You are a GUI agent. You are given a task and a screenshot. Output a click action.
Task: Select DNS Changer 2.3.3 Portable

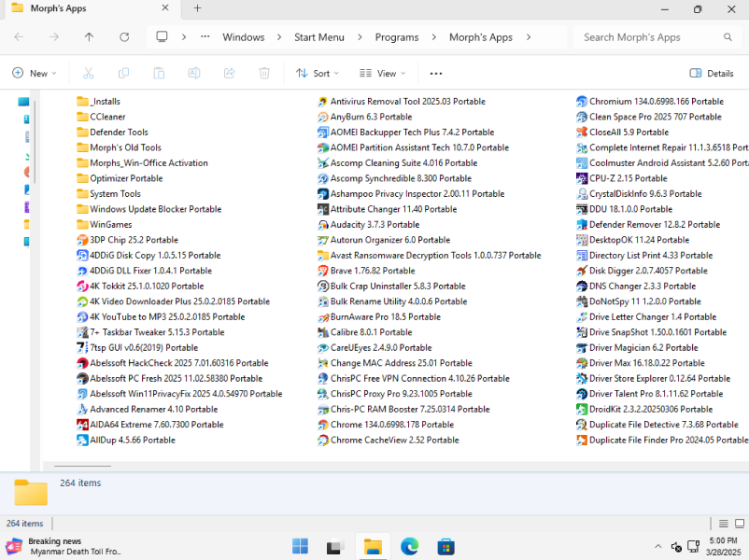(x=636, y=286)
